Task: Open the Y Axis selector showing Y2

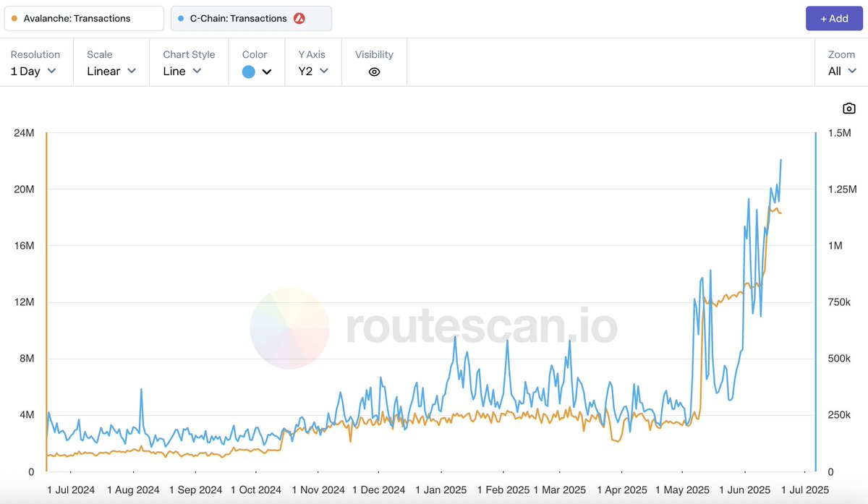Action: [x=311, y=71]
